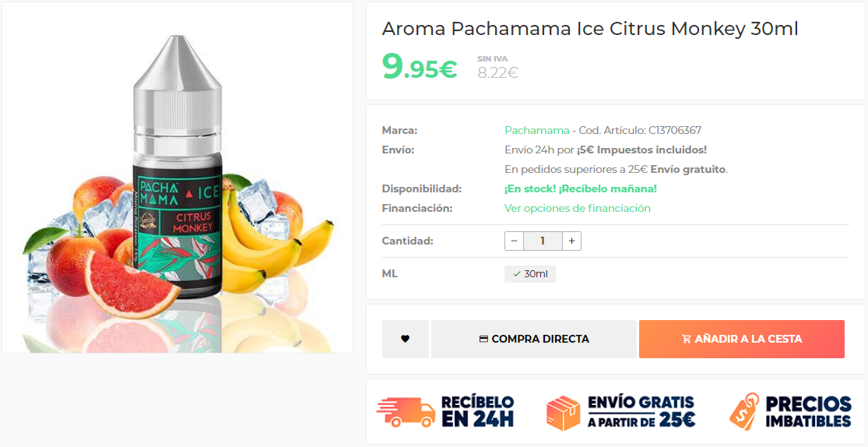Click the Añadir a la cesta button
This screenshot has height=447, width=868.
click(742, 339)
